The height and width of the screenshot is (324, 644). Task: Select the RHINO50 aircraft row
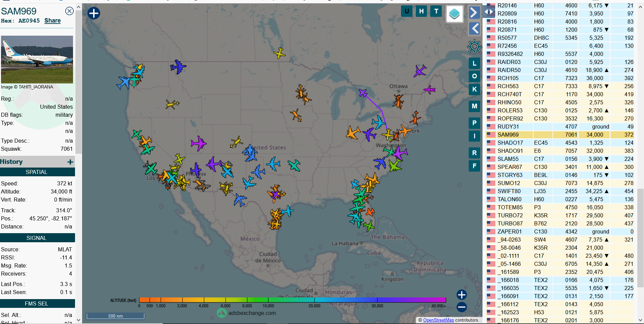click(560, 102)
